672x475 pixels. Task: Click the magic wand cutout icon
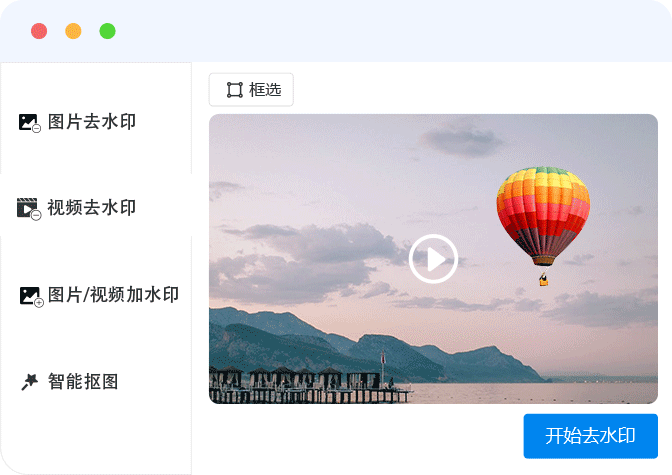click(x=30, y=382)
